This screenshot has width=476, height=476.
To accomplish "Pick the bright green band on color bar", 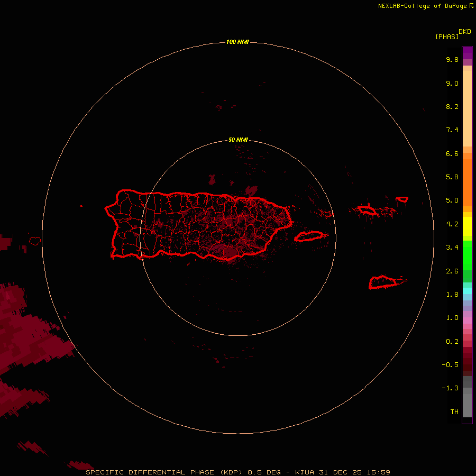I will [467, 255].
